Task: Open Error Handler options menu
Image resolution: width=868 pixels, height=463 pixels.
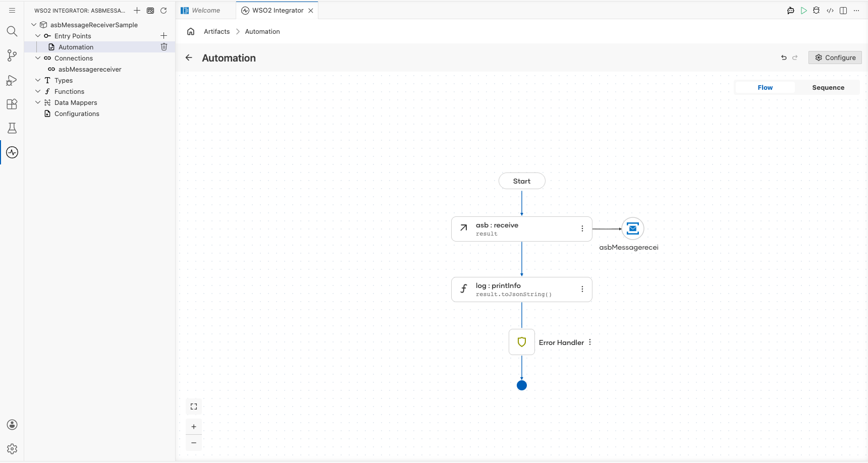Action: [x=590, y=342]
